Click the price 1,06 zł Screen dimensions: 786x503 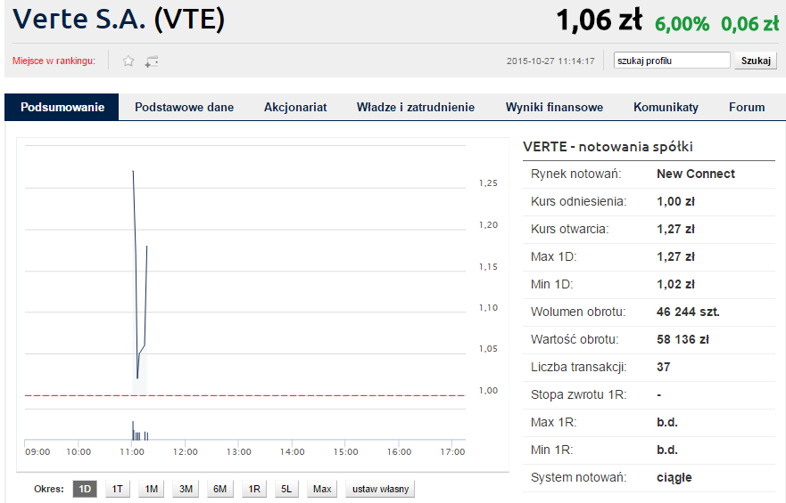pos(599,21)
